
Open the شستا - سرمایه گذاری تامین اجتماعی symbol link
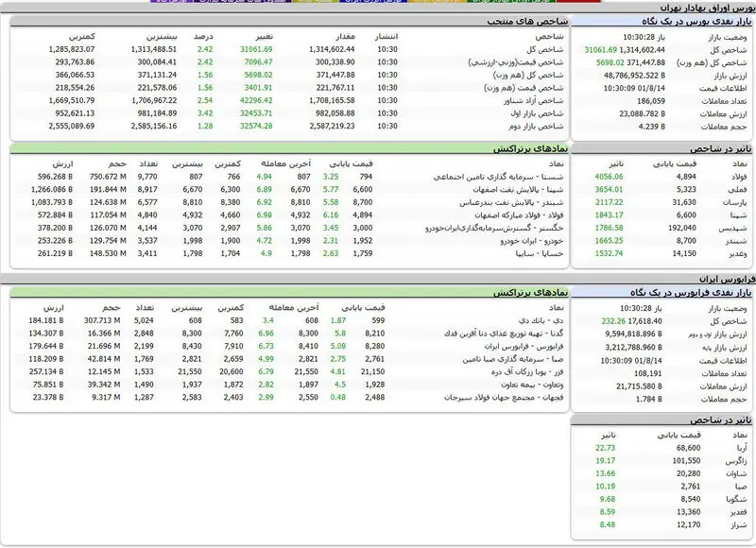tap(498, 177)
